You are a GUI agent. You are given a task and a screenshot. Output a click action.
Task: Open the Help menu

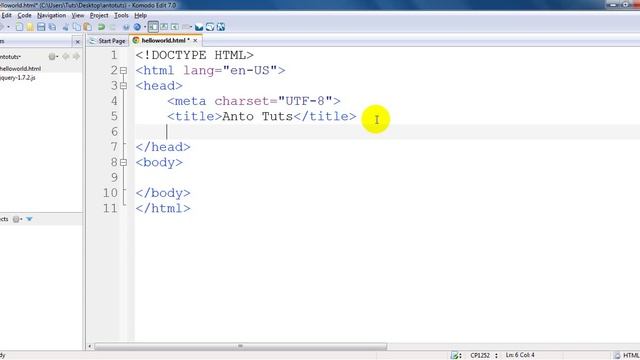140,16
